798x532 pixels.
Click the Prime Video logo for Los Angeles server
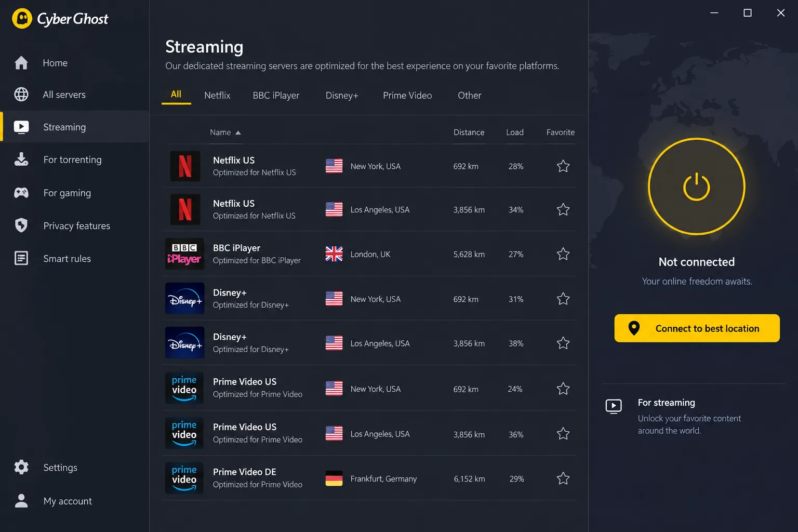(184, 433)
